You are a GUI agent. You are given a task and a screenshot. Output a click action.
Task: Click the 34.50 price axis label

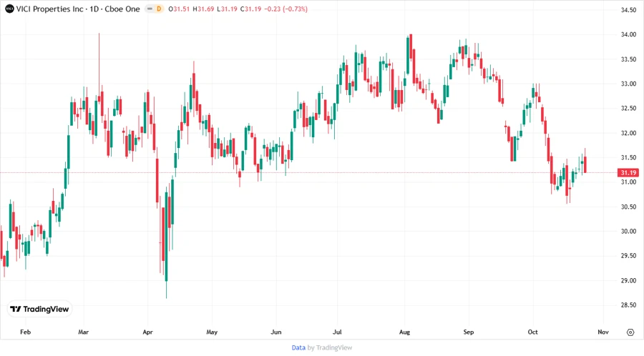[628, 10]
